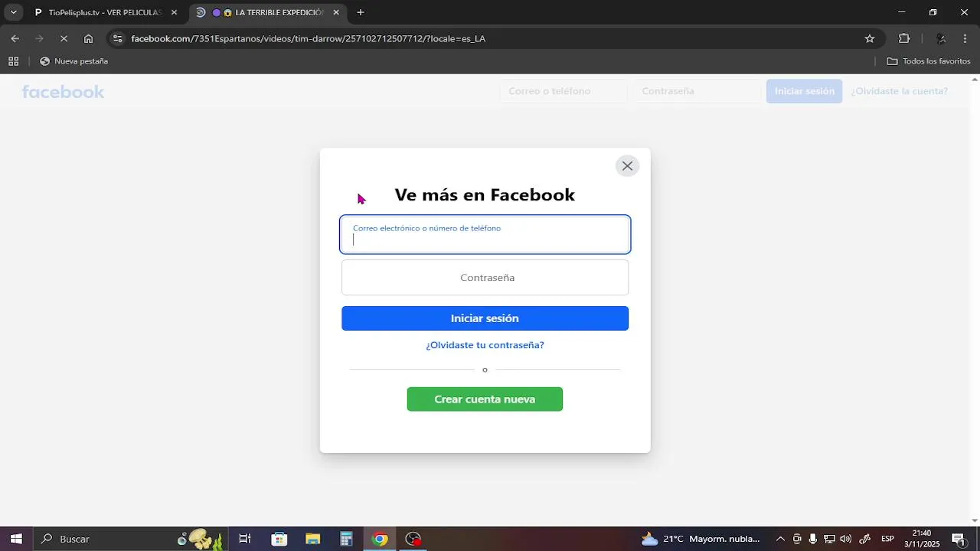Click the pen workspace tray icon

(x=865, y=539)
